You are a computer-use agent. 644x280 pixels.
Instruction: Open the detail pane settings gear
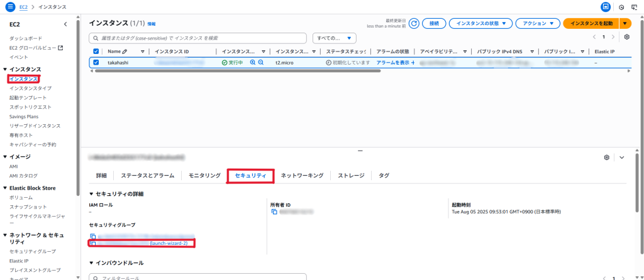[606, 158]
